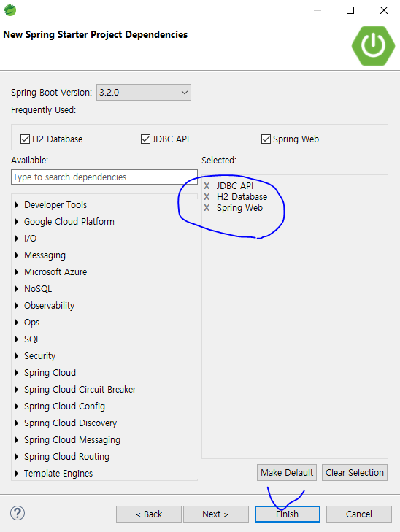Screen dimensions: 400x532
Task: Expand the Spring Cloud category arrow
Action: [x=17, y=372]
